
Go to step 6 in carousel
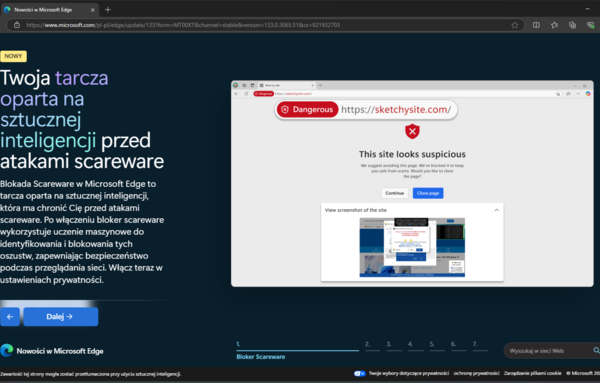[458, 345]
